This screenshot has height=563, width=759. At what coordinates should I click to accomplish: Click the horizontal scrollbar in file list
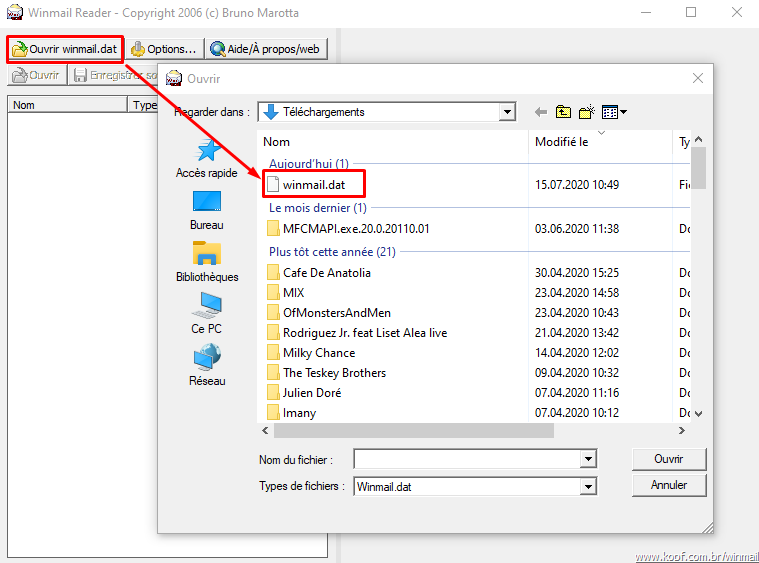click(x=413, y=430)
